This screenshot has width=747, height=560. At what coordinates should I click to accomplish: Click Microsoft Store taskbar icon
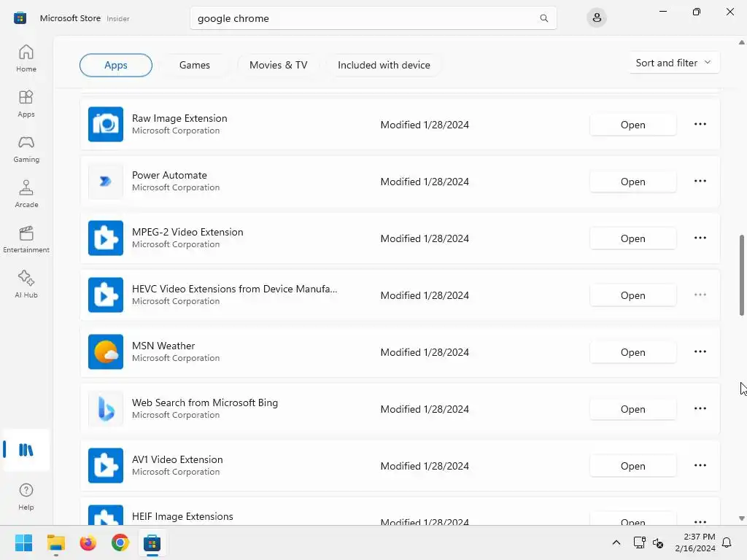pos(152,542)
